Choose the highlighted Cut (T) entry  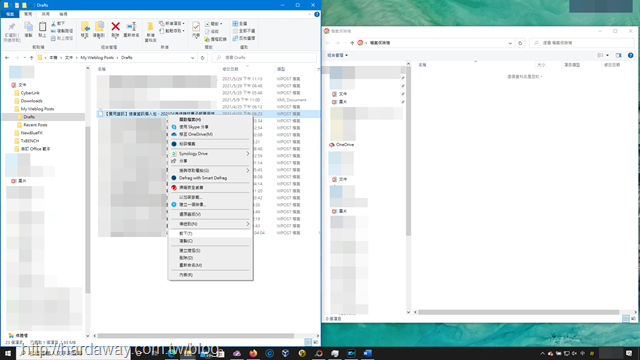click(x=210, y=233)
